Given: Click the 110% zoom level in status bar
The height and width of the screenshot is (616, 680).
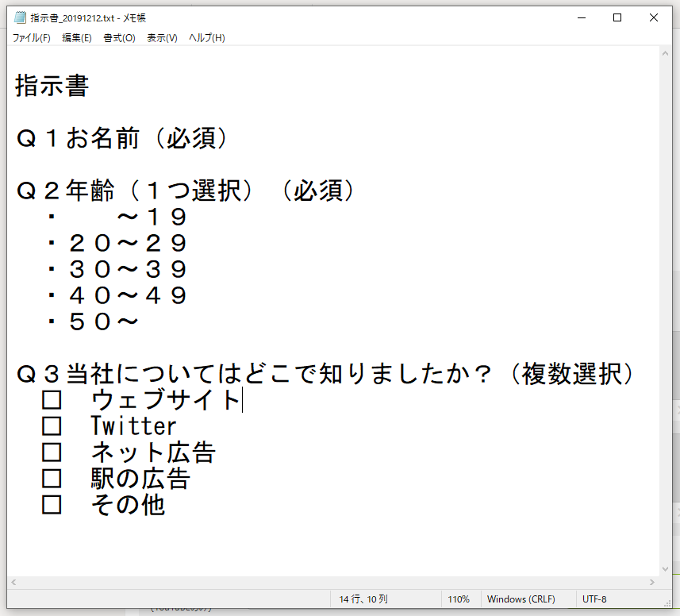Looking at the screenshot, I should pyautogui.click(x=459, y=599).
